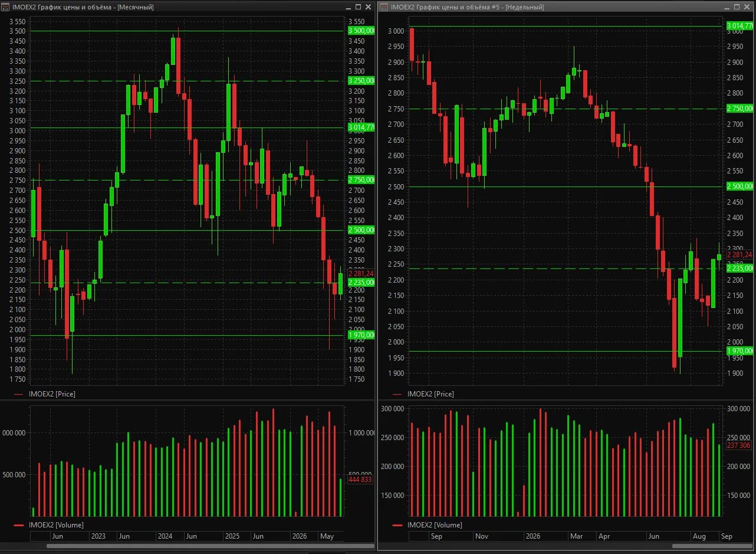
Task: Click 2 750,00 level label in monthly chart
Action: 361,180
